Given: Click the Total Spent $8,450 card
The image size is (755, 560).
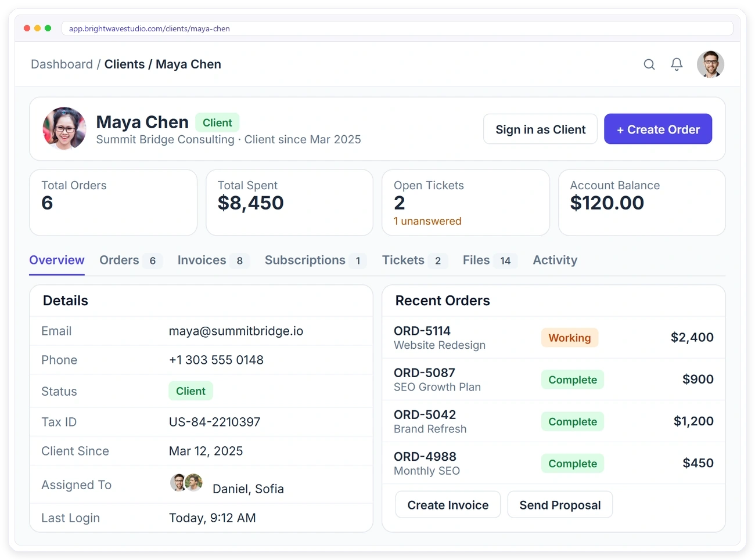Looking at the screenshot, I should 289,203.
